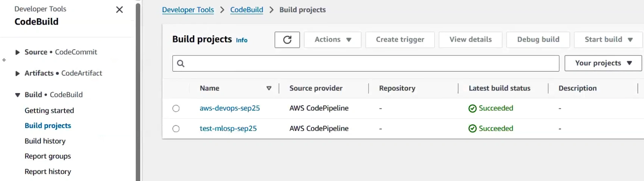Click the Repository column header
This screenshot has height=181, width=644.
(397, 88)
